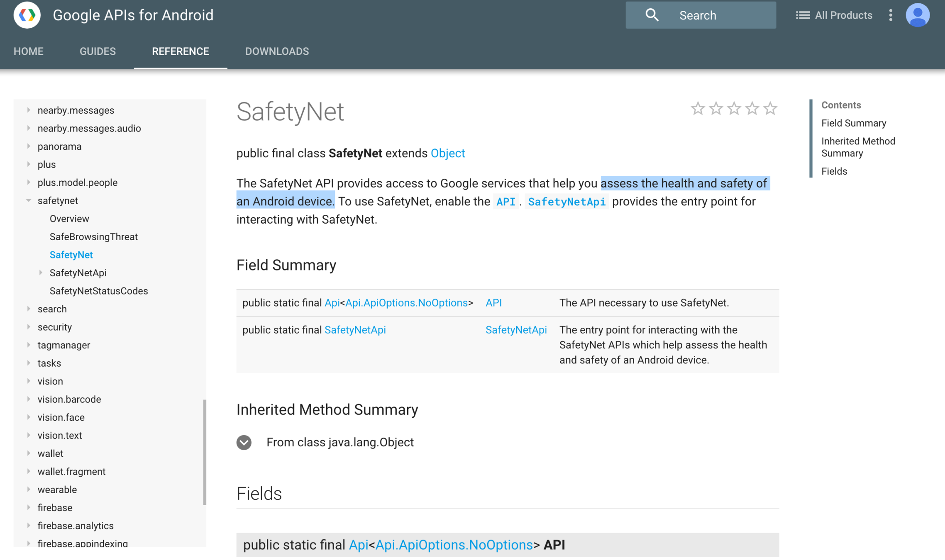Expand the java.lang.Object inherited methods

pos(244,442)
